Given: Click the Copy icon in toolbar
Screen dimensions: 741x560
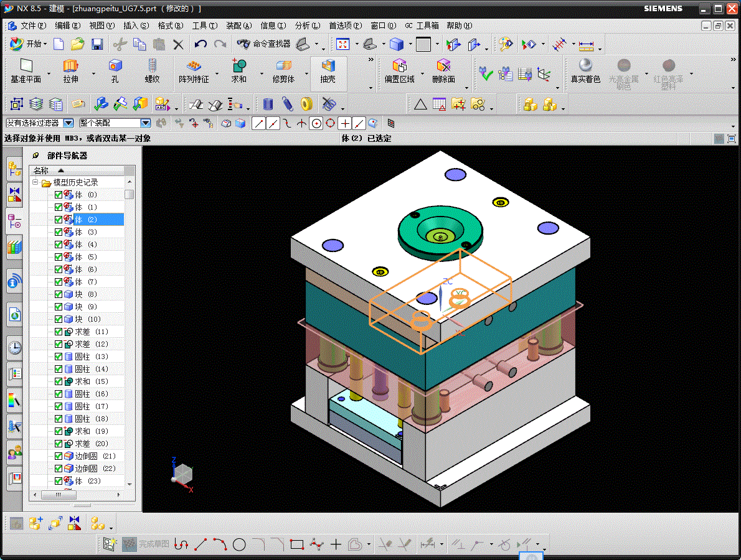Looking at the screenshot, I should click(x=139, y=44).
